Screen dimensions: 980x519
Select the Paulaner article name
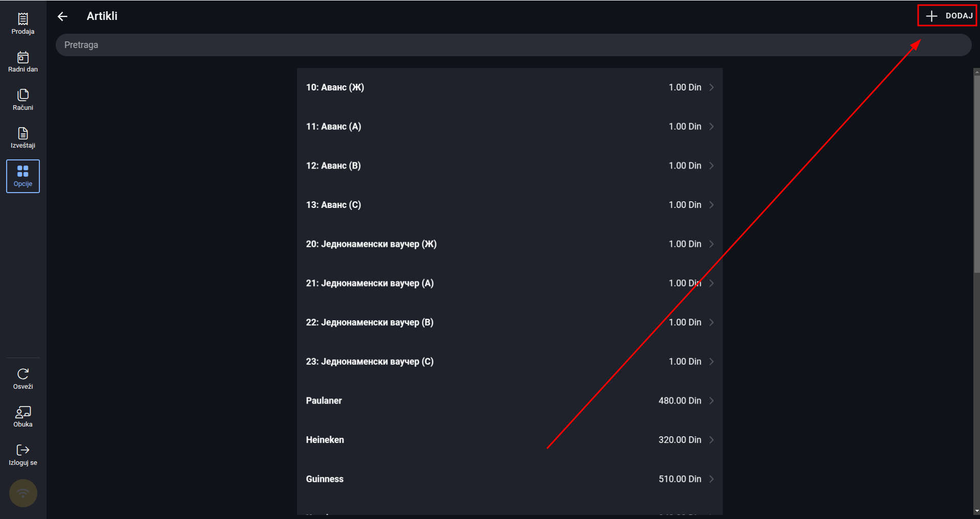324,400
